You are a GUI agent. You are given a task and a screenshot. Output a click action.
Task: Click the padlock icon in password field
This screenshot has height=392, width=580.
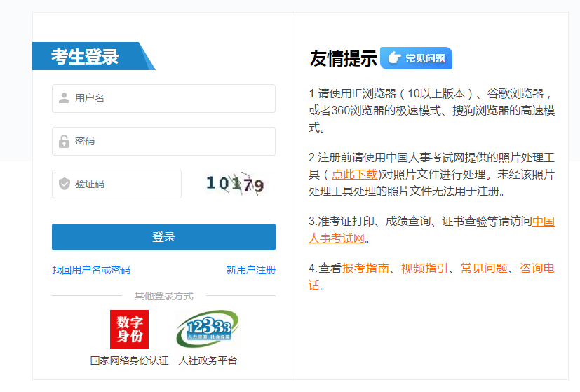(x=64, y=141)
